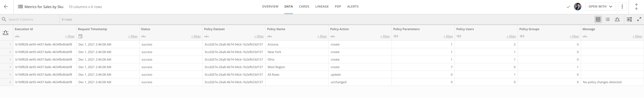
Task: Click the collapse/expand vertical arrows icon
Action: click(636, 7)
